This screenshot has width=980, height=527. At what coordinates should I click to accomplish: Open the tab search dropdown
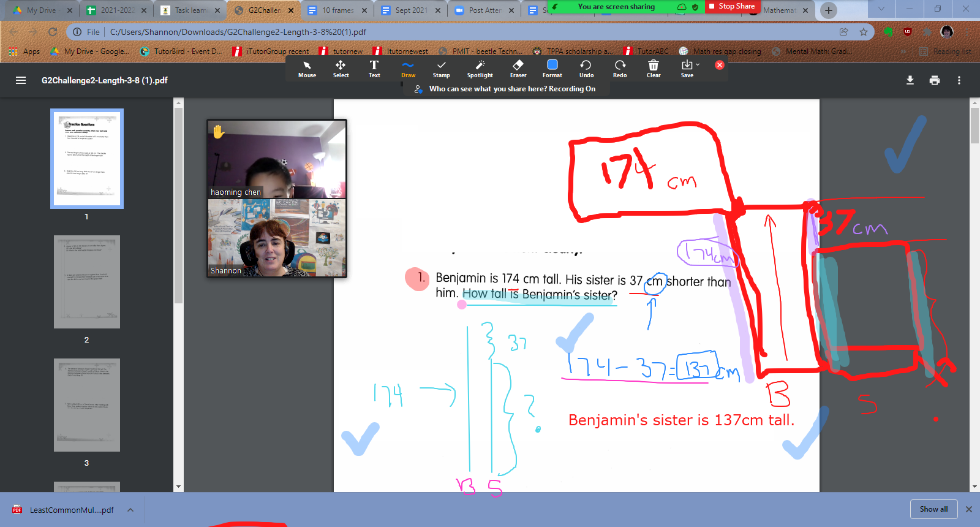point(881,9)
